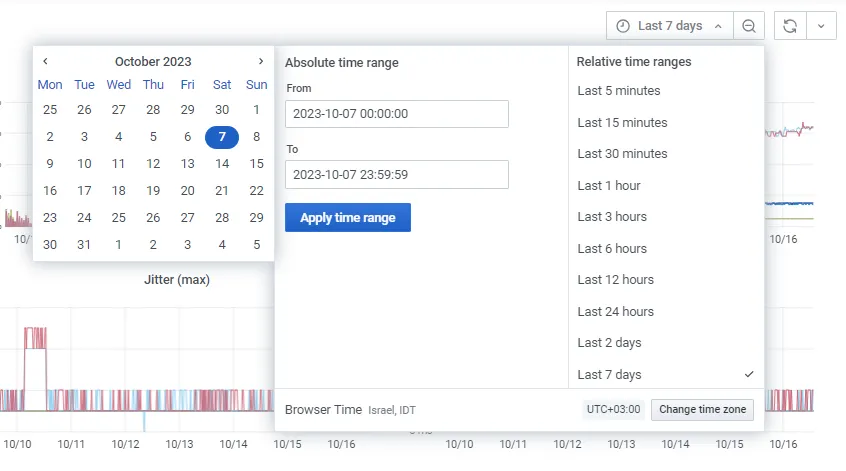Screen dimensions: 846x471
Task: Pick October 2 in the calendar
Action: point(50,137)
